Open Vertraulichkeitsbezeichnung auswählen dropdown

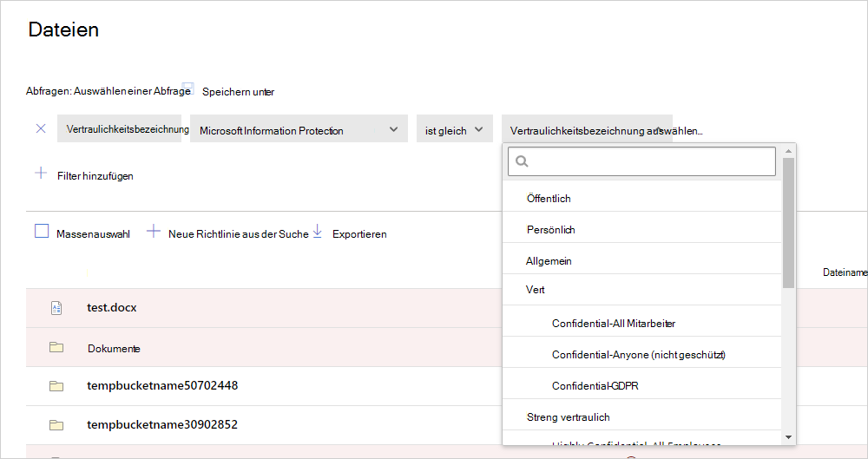587,128
